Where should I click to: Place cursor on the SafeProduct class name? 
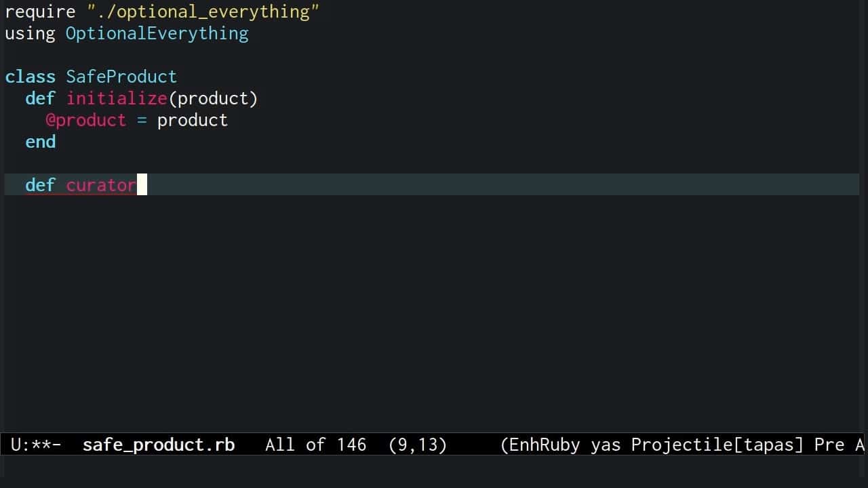click(x=121, y=77)
